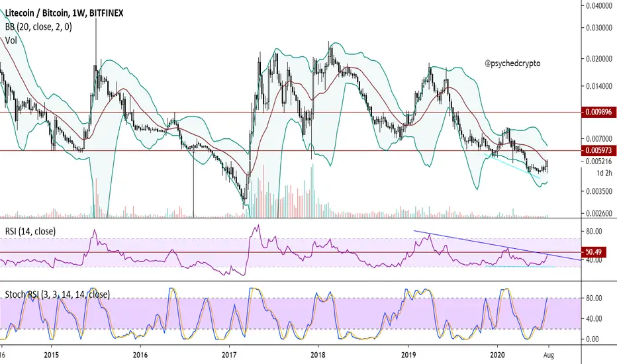Click the 0.002600 price axis label
The image size is (617, 364).
[598, 214]
